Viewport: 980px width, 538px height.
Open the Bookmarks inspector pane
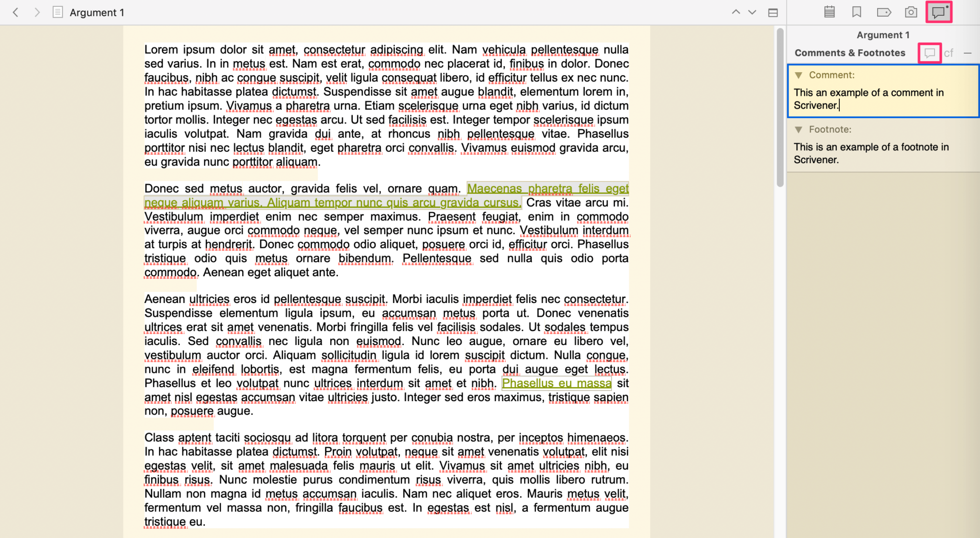[x=856, y=12]
